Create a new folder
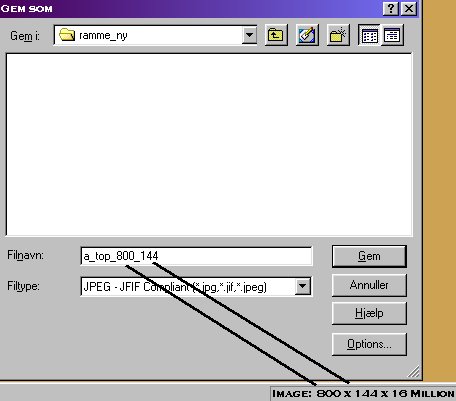 tap(338, 35)
